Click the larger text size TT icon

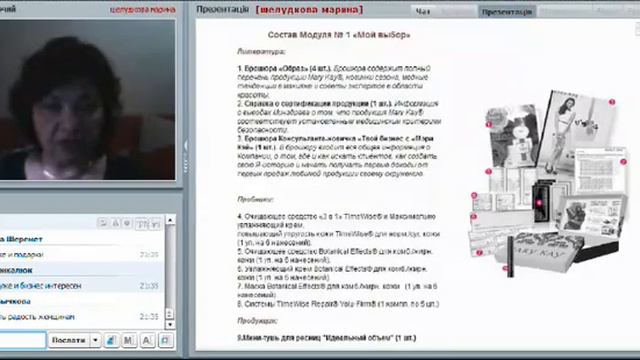(142, 224)
